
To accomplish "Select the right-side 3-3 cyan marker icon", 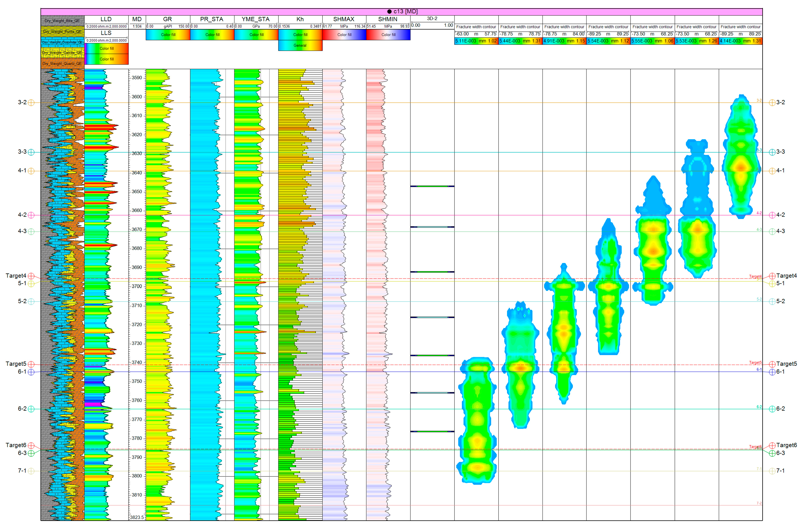I will click(x=772, y=152).
